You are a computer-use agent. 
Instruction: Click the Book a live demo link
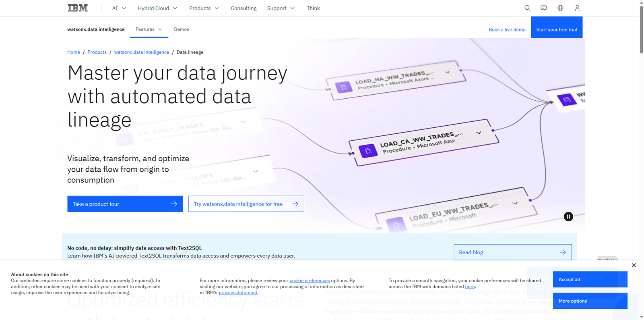point(507,30)
